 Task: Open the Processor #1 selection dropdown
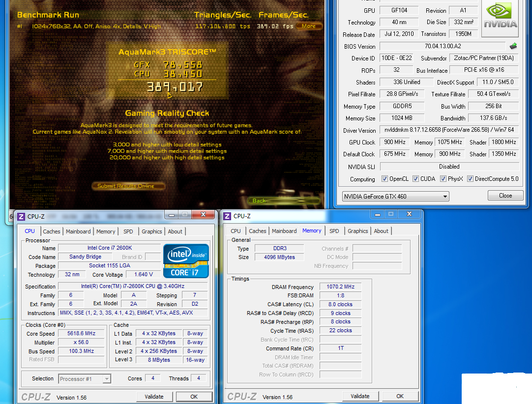point(85,379)
